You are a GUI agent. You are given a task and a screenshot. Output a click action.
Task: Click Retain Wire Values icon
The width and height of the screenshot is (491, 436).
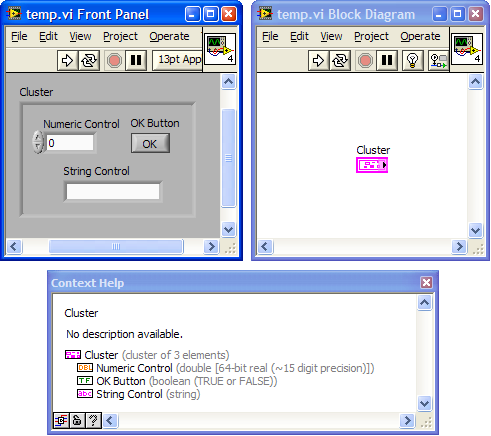(x=438, y=60)
